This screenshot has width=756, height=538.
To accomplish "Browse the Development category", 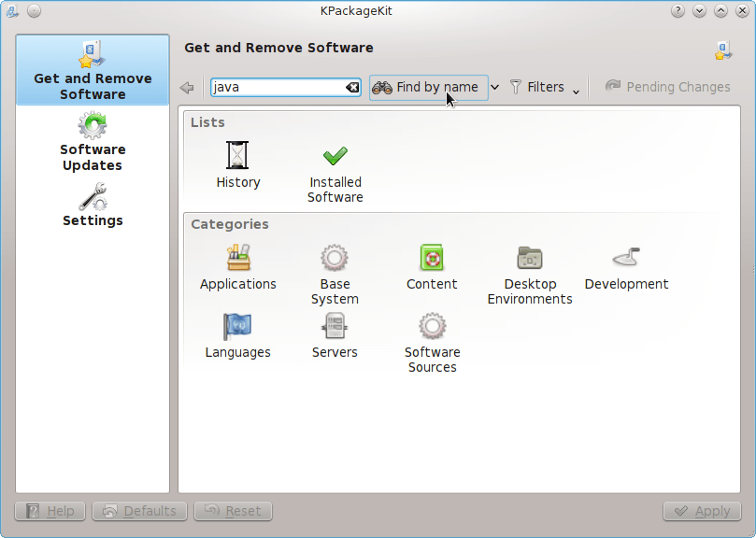I will coord(626,267).
